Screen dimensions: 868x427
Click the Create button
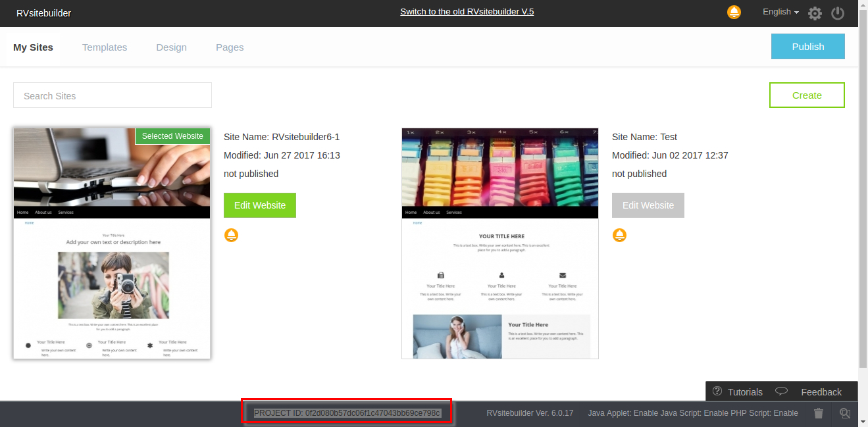807,95
